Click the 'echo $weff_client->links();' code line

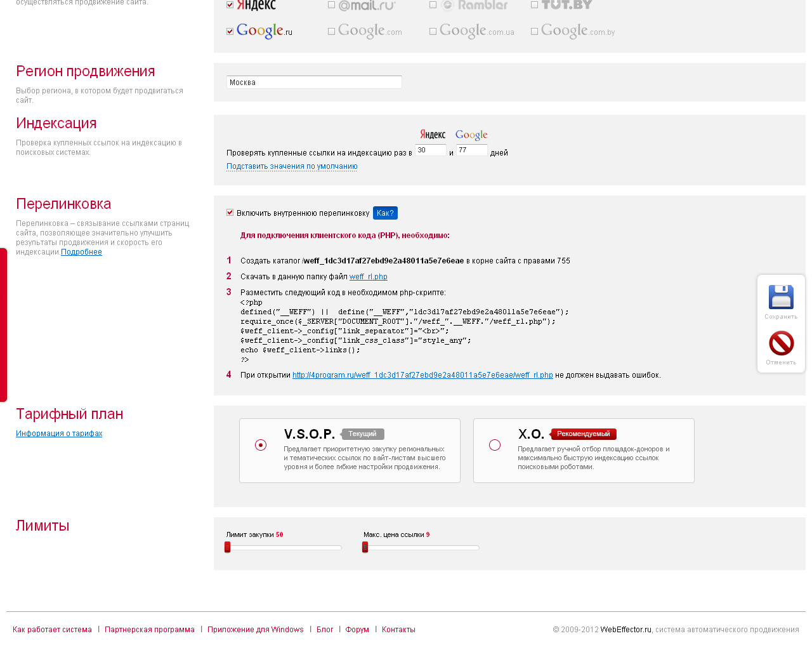coord(300,350)
